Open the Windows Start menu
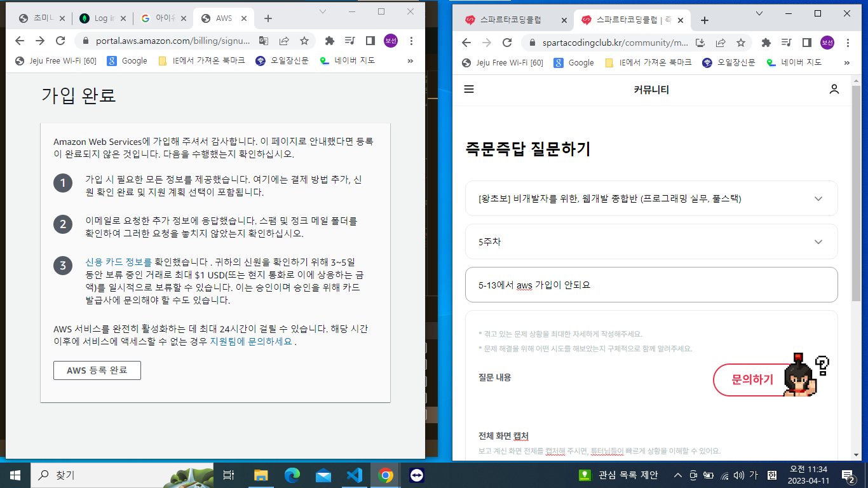The height and width of the screenshot is (488, 868). (15, 475)
